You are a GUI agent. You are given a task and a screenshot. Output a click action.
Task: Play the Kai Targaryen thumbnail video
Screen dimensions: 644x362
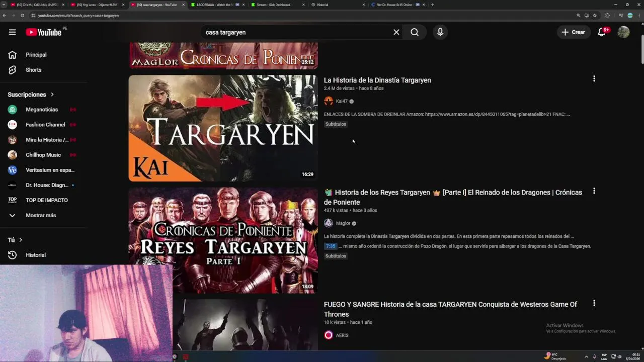[223, 128]
